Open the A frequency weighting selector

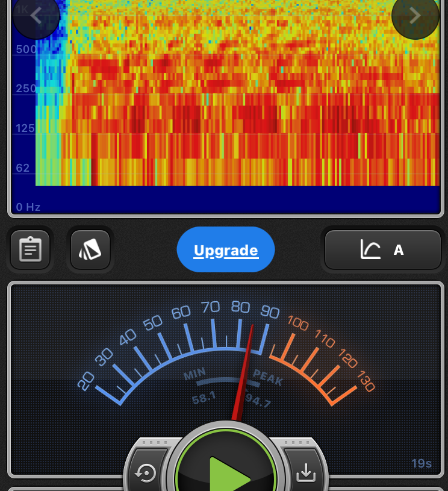(398, 250)
